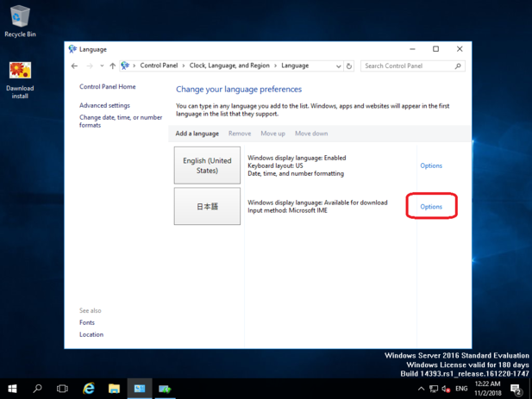
Task: Select Language breadcrumb item
Action: (x=295, y=65)
